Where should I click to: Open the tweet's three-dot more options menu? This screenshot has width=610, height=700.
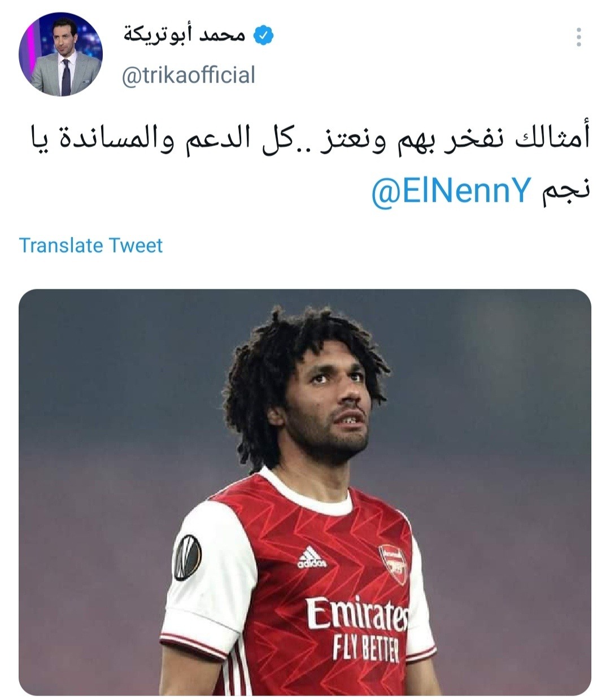578,37
